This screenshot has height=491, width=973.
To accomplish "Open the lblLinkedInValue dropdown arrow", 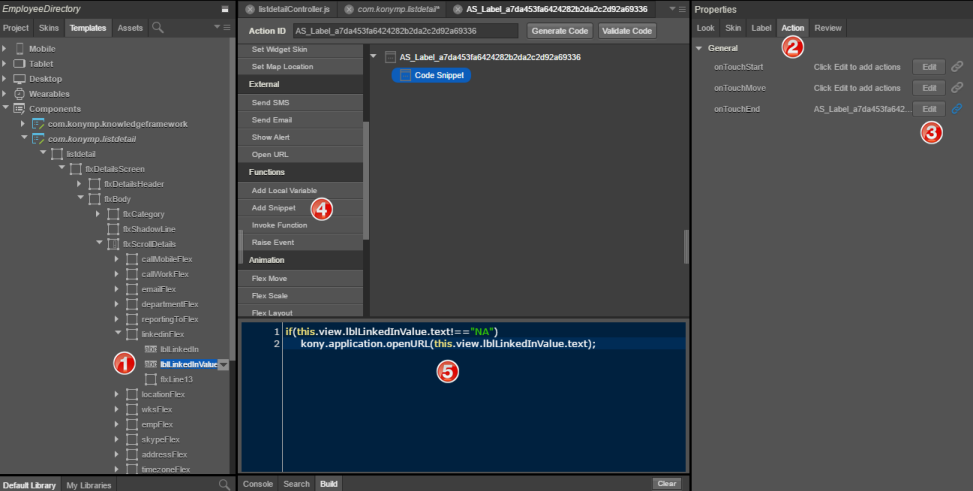I will 223,365.
